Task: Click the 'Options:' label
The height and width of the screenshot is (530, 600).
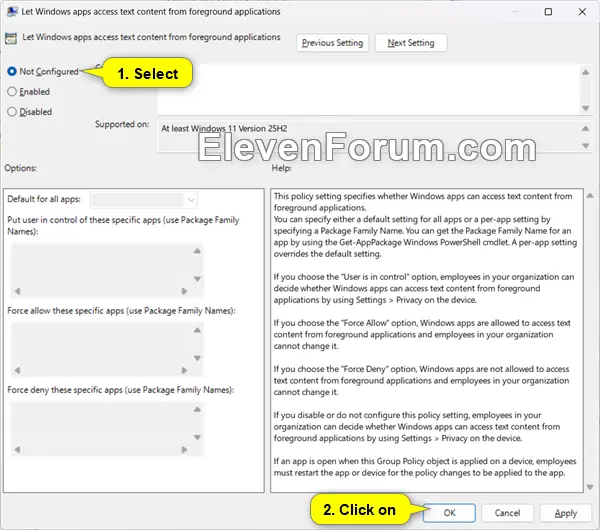Action: pyautogui.click(x=20, y=168)
